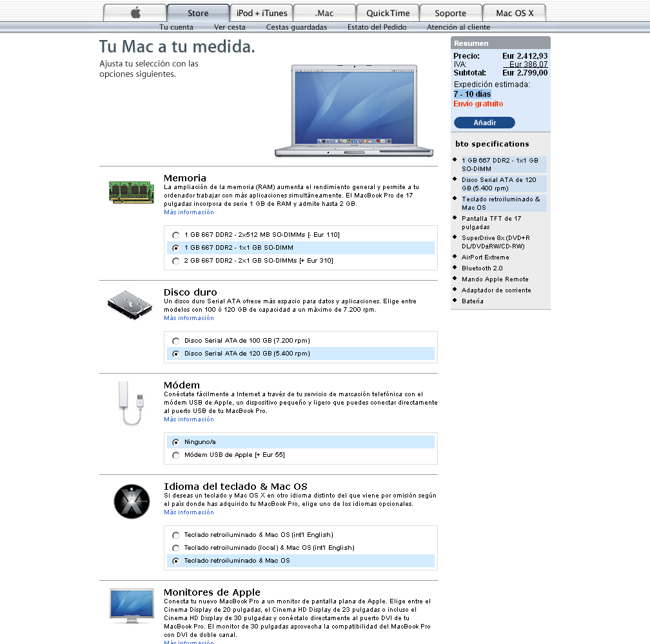Click spec item Adaptador de corriente

497,290
